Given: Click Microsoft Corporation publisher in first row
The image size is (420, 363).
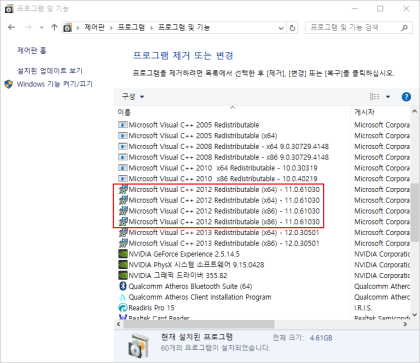Looking at the screenshot, I should pyautogui.click(x=382, y=125).
